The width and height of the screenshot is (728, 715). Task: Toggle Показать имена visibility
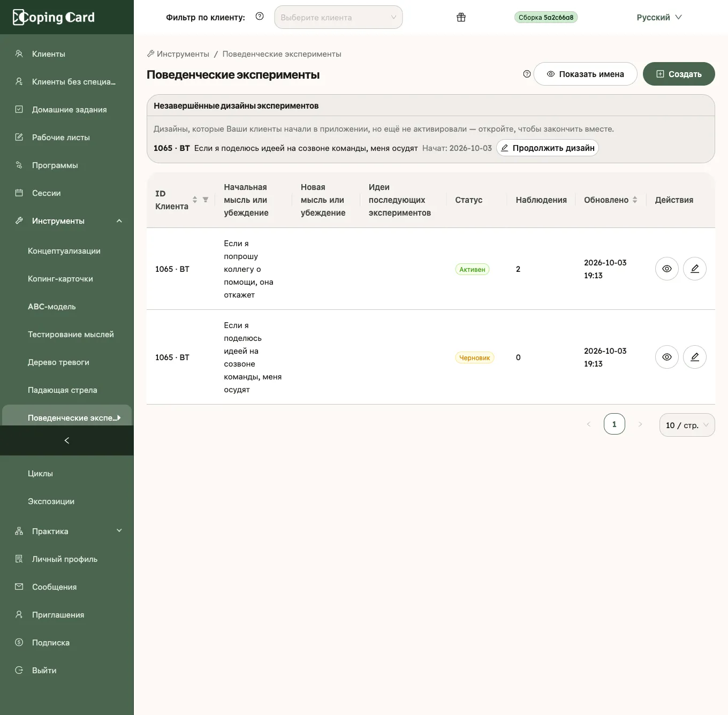(585, 74)
